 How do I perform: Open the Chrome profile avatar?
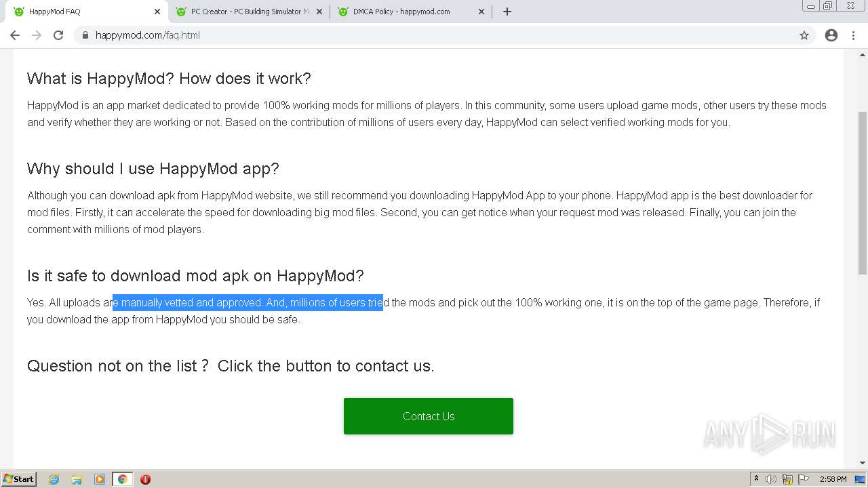click(831, 35)
